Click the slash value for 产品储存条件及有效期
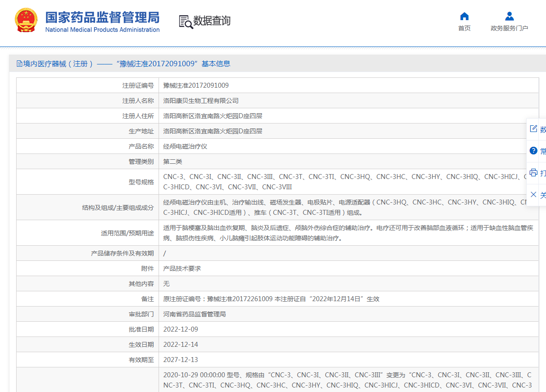The height and width of the screenshot is (392, 546). click(x=165, y=253)
